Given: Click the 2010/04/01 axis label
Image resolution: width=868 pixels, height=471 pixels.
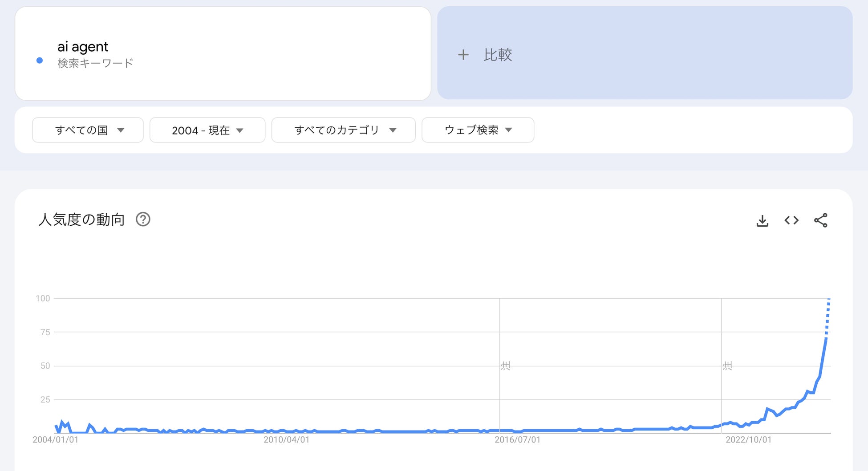Looking at the screenshot, I should coord(286,440).
